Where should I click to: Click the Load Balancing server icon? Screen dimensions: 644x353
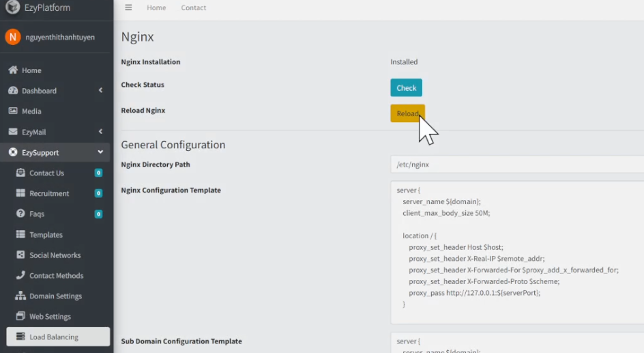(20, 337)
